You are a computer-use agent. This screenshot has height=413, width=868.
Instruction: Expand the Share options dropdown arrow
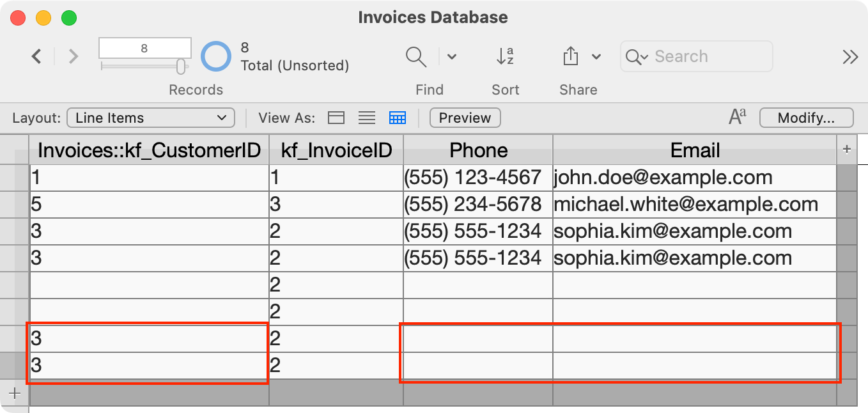click(x=596, y=57)
